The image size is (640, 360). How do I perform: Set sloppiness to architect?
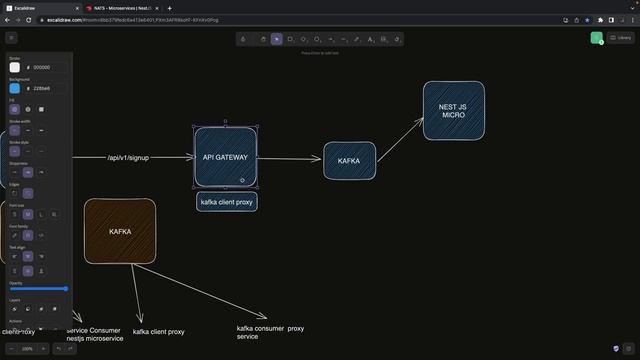point(15,172)
